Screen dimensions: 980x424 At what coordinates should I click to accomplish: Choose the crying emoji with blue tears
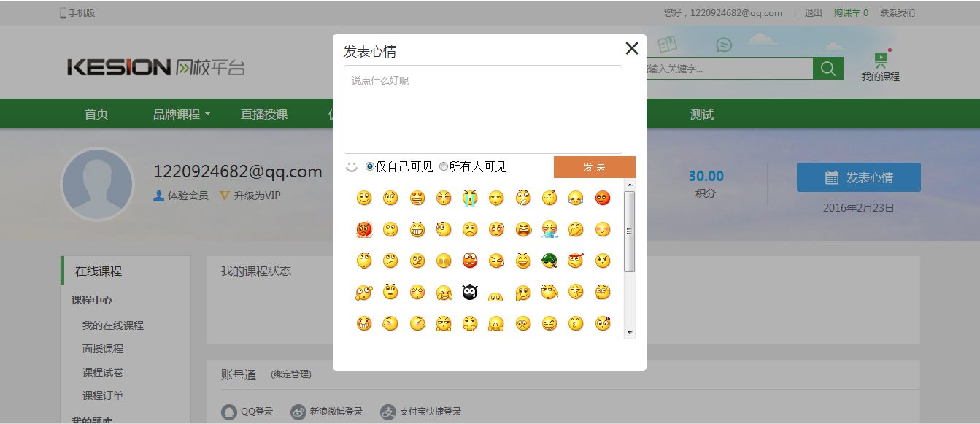coord(470,198)
